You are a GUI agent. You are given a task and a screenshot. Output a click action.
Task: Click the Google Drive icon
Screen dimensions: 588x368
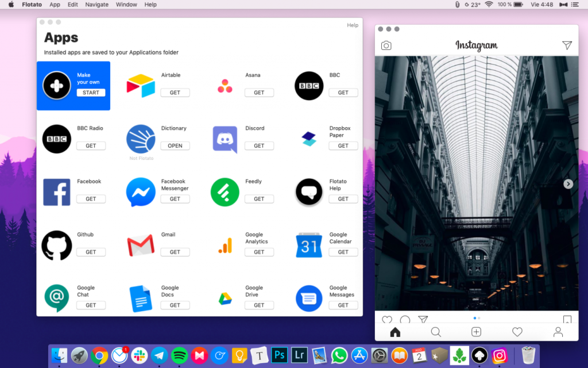point(225,299)
